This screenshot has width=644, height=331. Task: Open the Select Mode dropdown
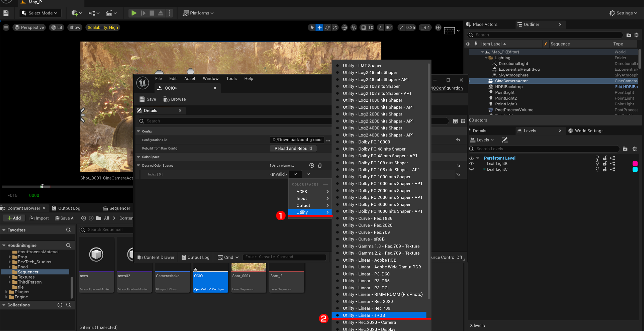tap(40, 13)
